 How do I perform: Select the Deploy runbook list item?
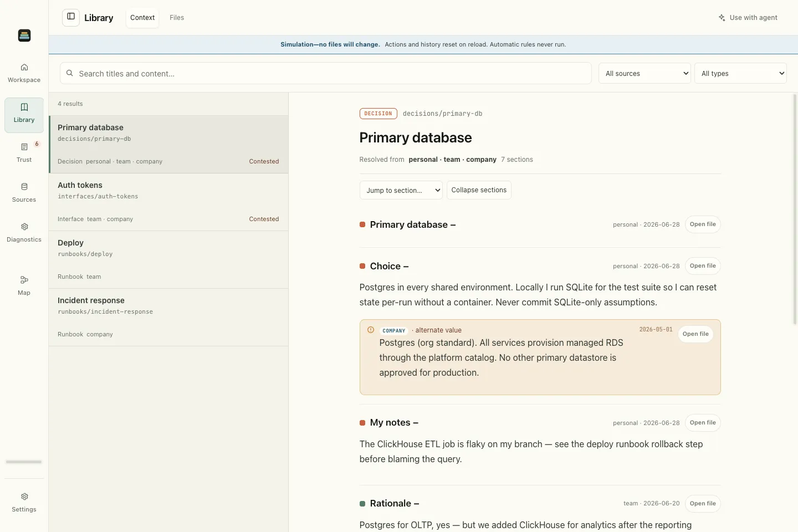pyautogui.click(x=168, y=260)
